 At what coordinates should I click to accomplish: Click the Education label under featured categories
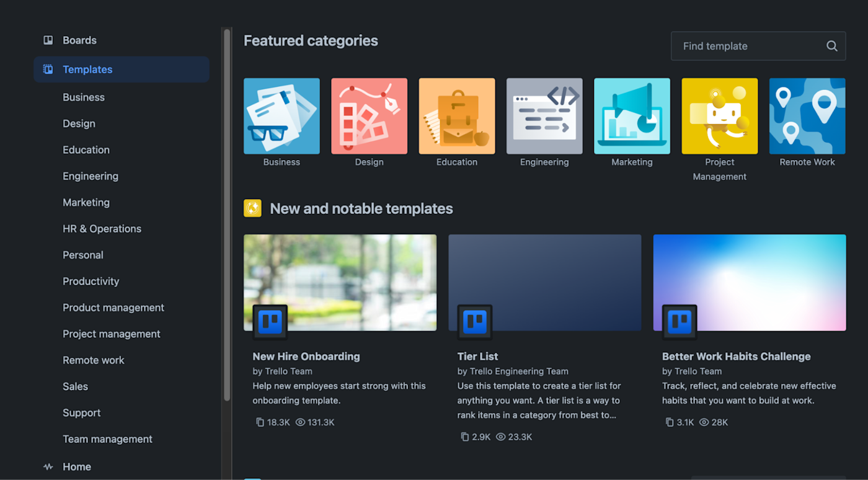(457, 162)
